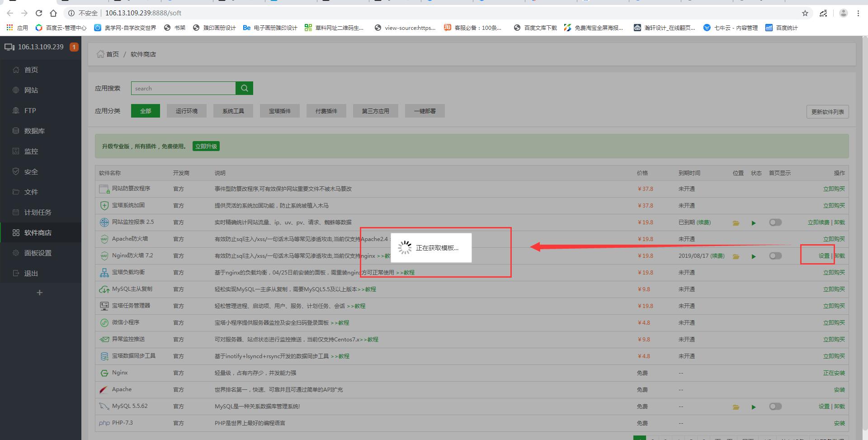Viewport: 868px width, 440px height.
Task: Go to 面板设置 in sidebar
Action: (38, 253)
